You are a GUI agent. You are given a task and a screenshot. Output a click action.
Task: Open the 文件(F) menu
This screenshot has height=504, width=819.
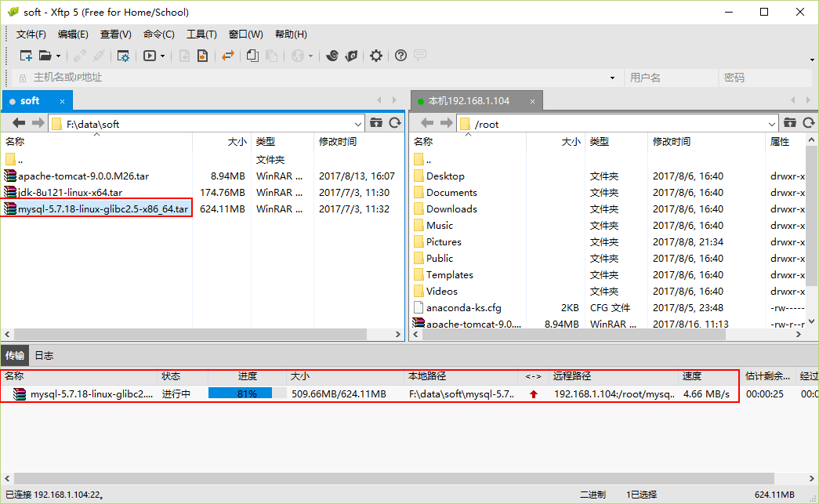(31, 34)
